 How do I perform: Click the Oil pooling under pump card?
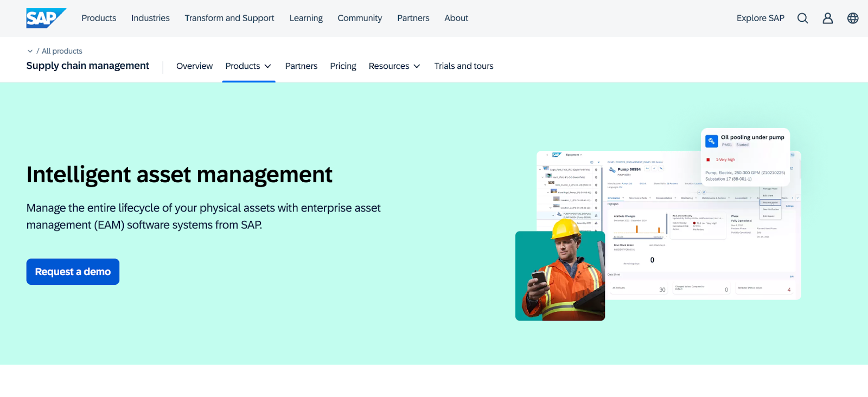(x=745, y=157)
